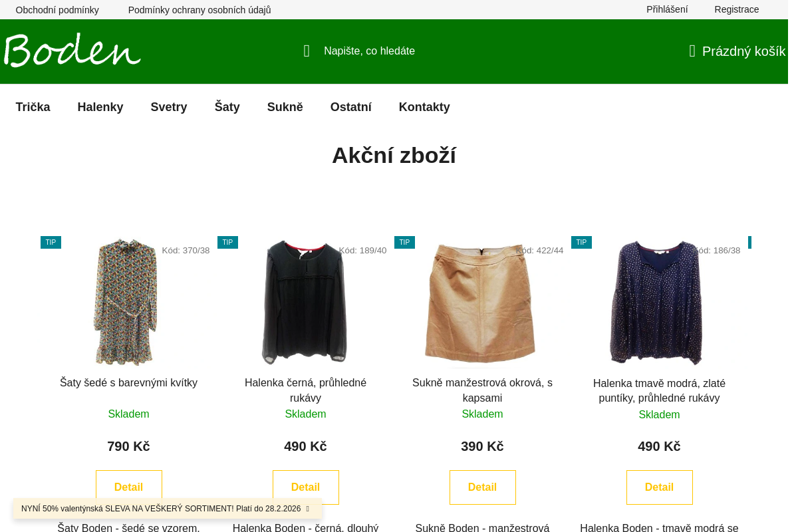The width and height of the screenshot is (798, 532).
Task: Click the search magnifier icon
Action: point(306,51)
